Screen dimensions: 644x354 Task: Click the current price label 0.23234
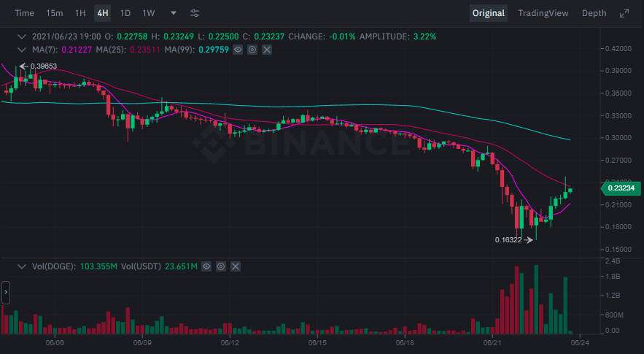(x=619, y=189)
